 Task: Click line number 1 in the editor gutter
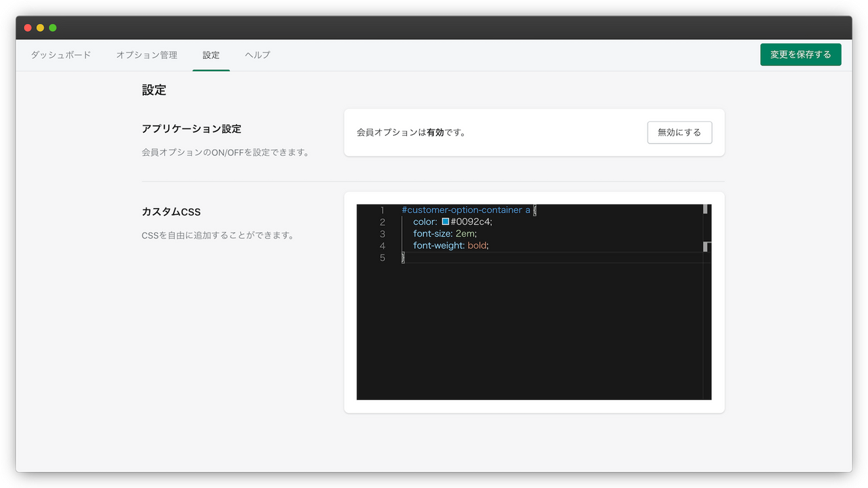382,210
